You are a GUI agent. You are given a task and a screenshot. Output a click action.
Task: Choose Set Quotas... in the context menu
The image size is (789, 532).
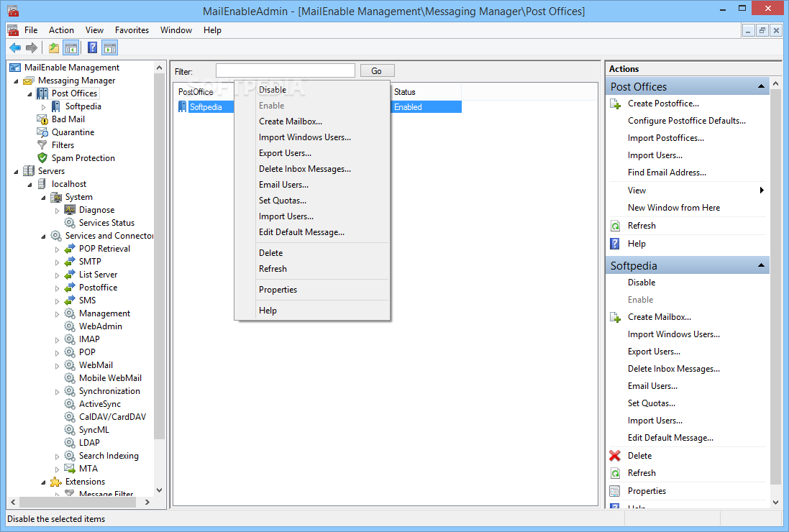[x=312, y=201]
